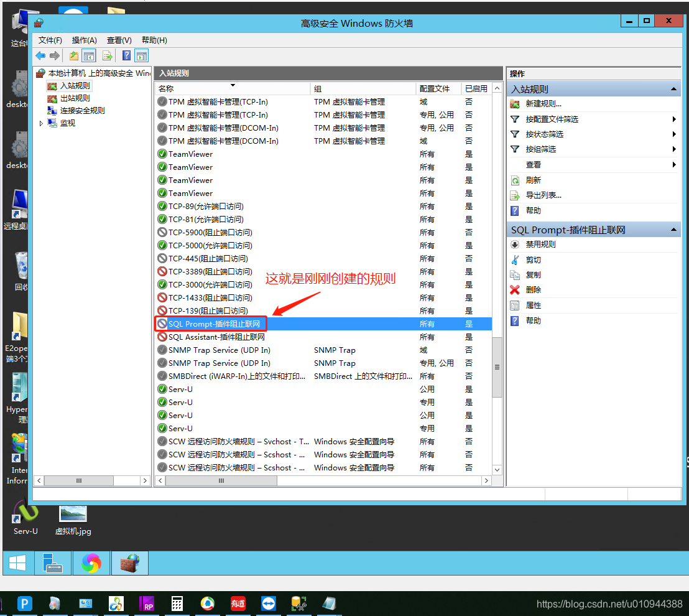Viewport: 689px width, 616px height.
Task: Open the Serv-U desktop shortcut
Action: click(25, 518)
